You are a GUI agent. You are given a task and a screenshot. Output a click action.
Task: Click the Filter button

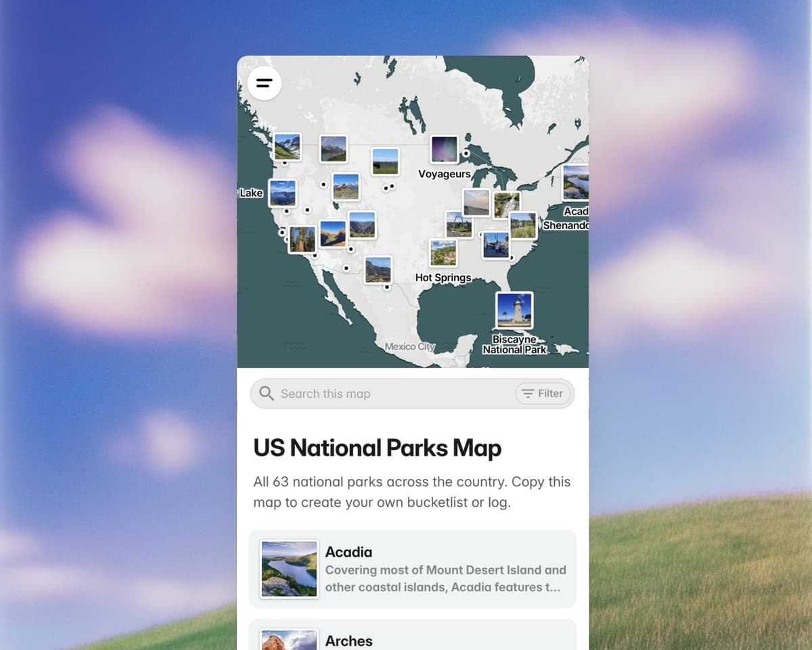tap(543, 394)
